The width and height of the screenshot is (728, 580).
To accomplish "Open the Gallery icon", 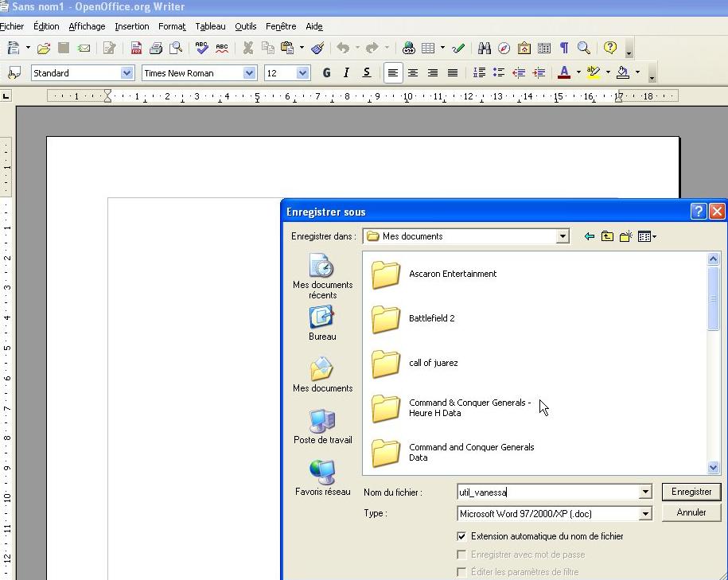I will [524, 48].
